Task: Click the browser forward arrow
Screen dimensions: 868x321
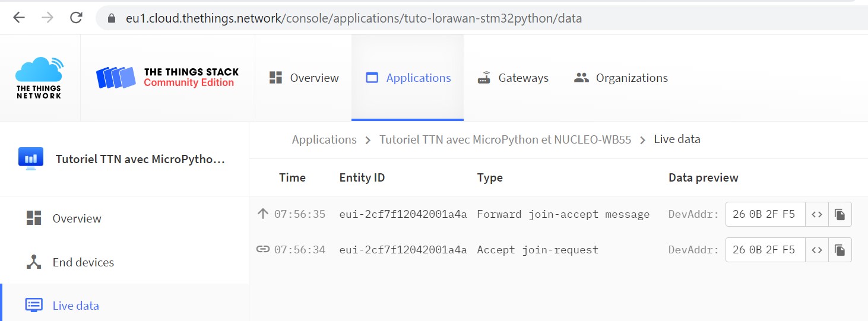Action: 47,18
